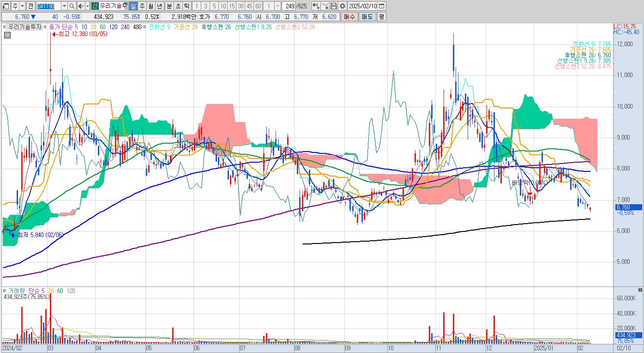
Task: Click the small square marker before 전환선 9
Action: point(146,27)
